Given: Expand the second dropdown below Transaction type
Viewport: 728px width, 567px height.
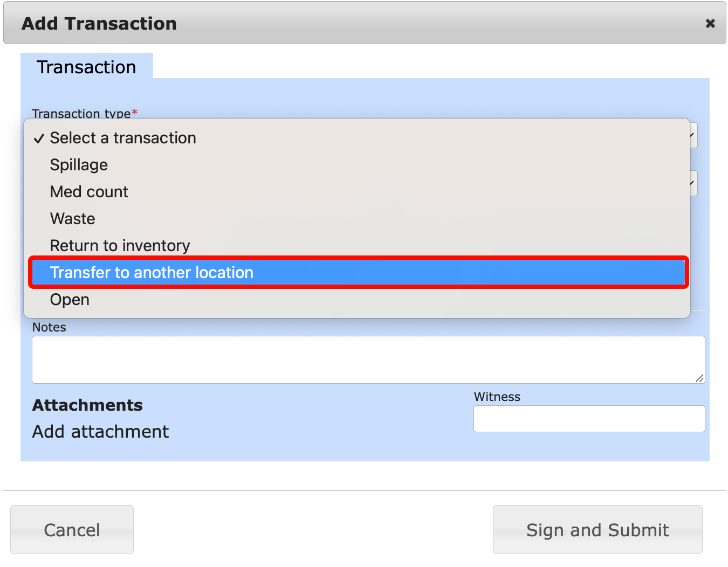Looking at the screenshot, I should tap(693, 183).
